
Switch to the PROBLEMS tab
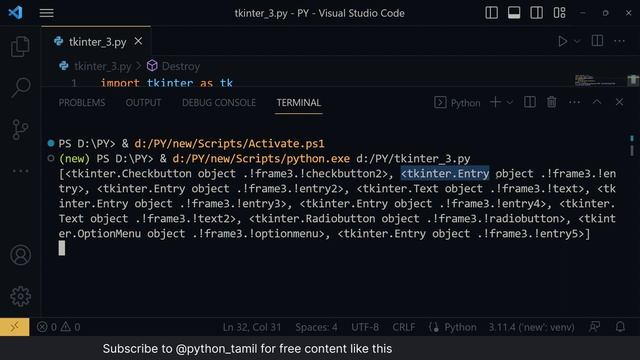pyautogui.click(x=82, y=103)
